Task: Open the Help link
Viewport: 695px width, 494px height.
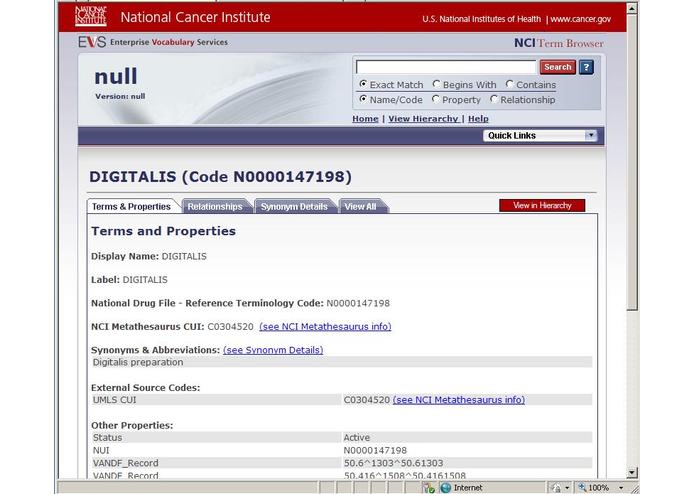Action: coord(478,119)
